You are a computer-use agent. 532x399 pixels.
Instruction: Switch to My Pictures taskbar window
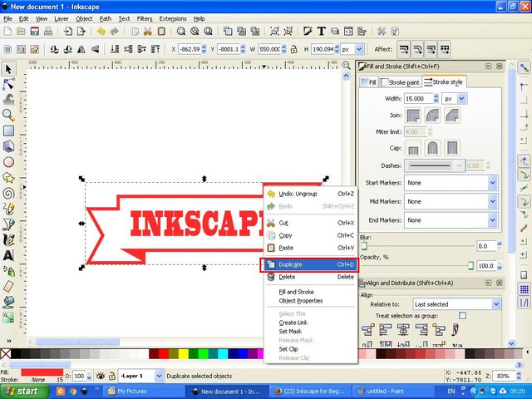(145, 392)
